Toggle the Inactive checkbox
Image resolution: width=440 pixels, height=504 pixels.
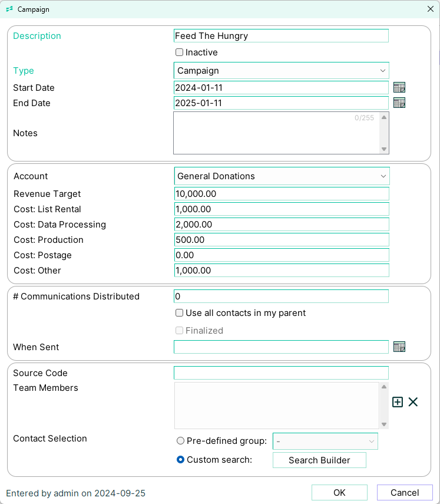tap(180, 52)
